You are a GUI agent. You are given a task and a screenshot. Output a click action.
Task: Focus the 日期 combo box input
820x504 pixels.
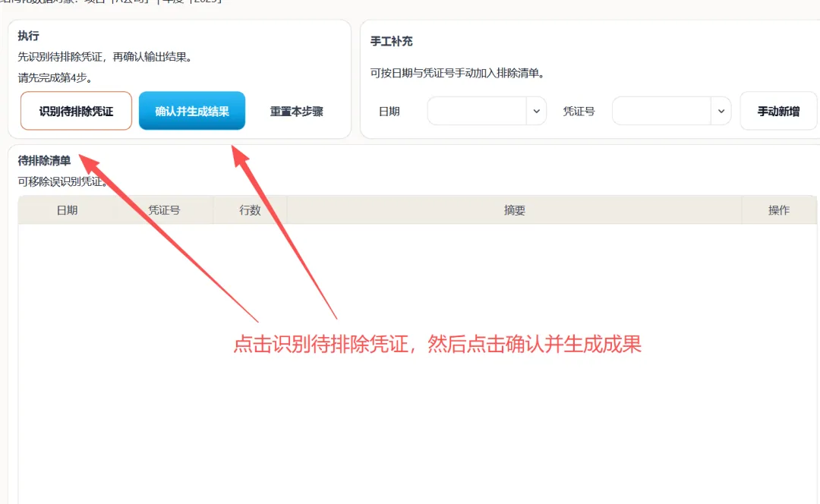coord(476,111)
